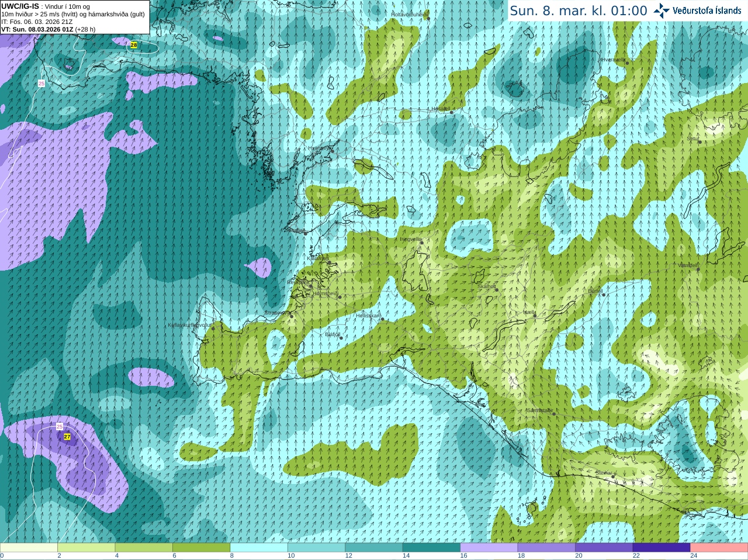The height and width of the screenshot is (560, 748).
Task: Click the 16–18 m/s lavender legend swatch
Action: 489,548
